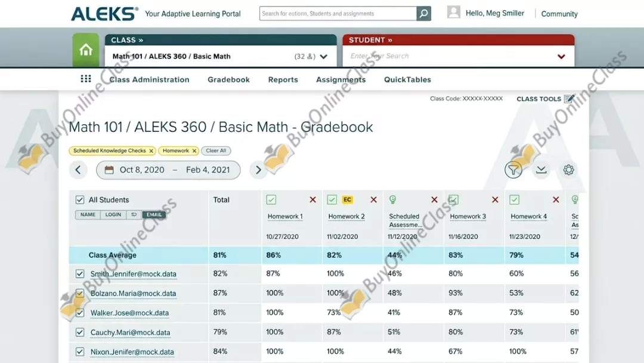This screenshot has width=644, height=363.
Task: Remove Scheduled Assessment column with red X
Action: click(x=434, y=200)
